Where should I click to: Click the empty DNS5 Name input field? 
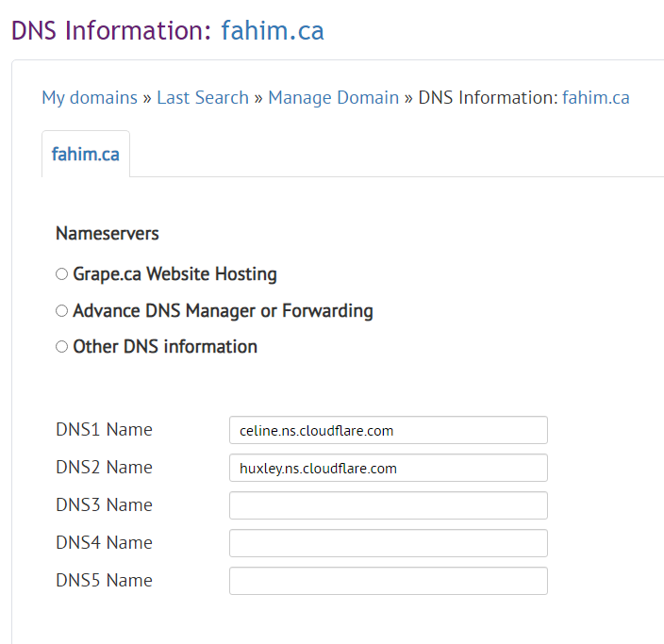389,581
